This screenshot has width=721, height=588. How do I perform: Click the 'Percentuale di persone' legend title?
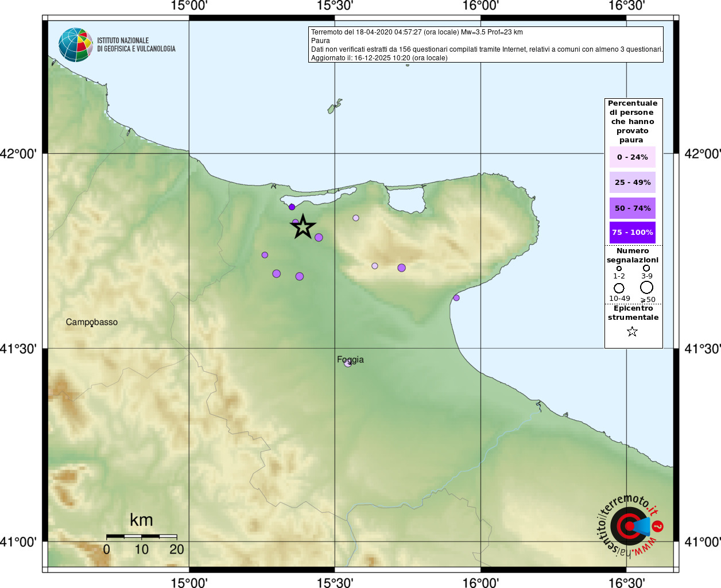point(633,122)
